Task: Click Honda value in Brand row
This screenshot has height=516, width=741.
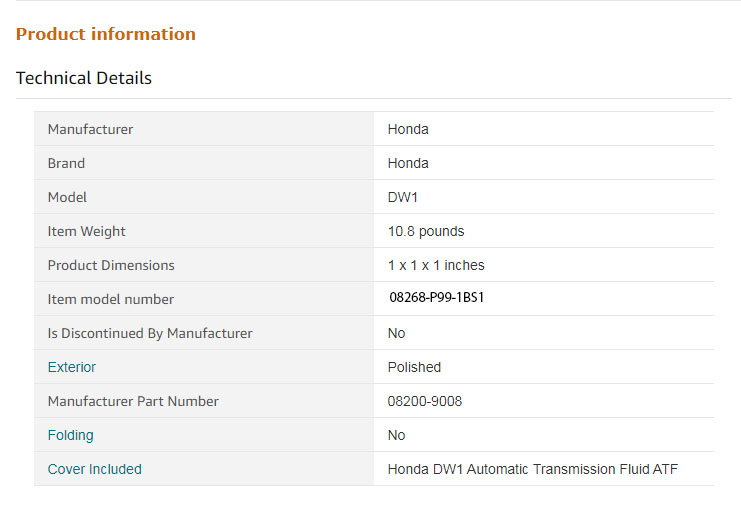Action: (x=408, y=163)
